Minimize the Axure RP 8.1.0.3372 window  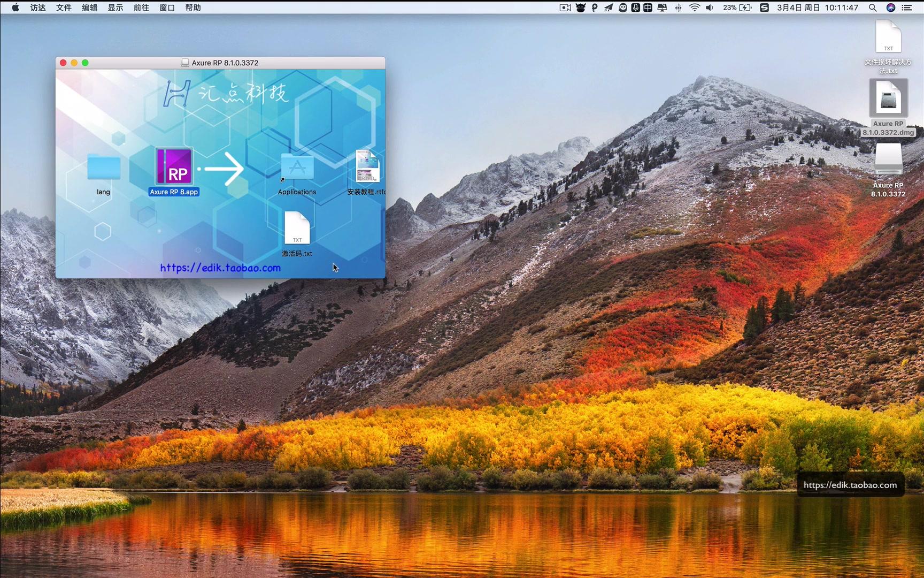tap(74, 63)
